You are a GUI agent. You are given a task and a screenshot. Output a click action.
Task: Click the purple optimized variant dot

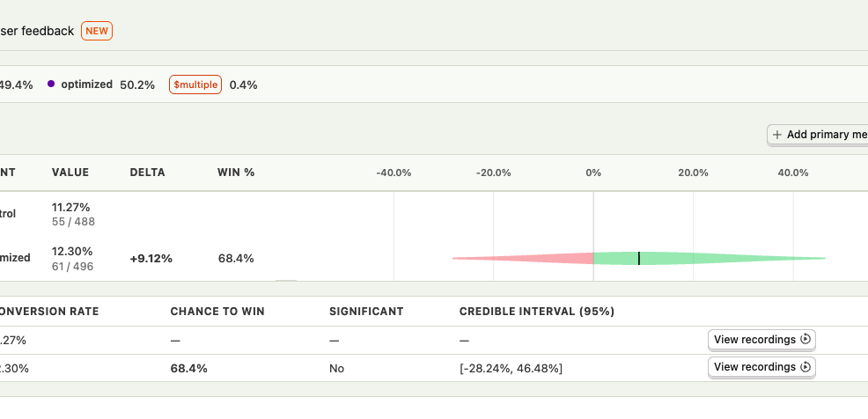click(51, 85)
